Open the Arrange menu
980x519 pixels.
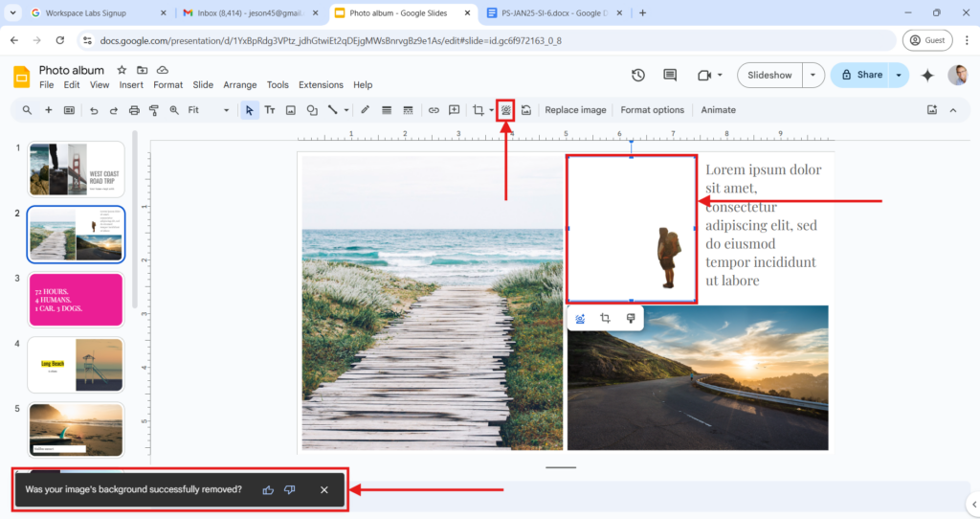point(240,85)
